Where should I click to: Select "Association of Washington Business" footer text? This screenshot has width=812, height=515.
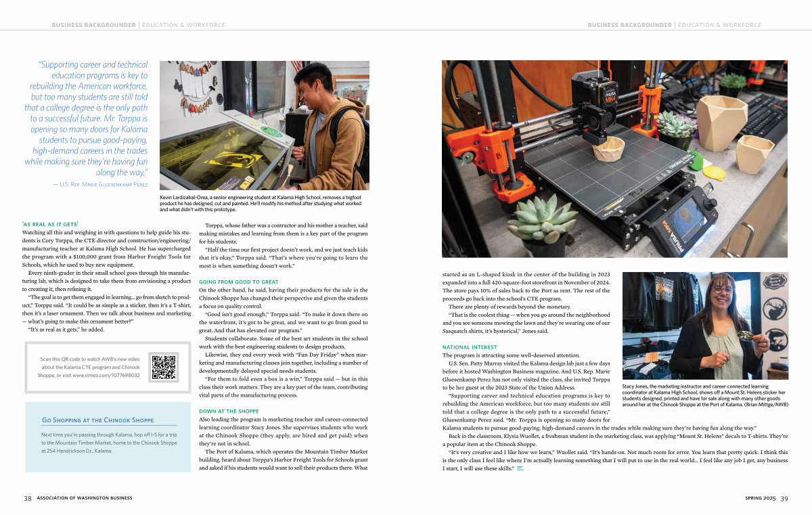tap(85, 498)
